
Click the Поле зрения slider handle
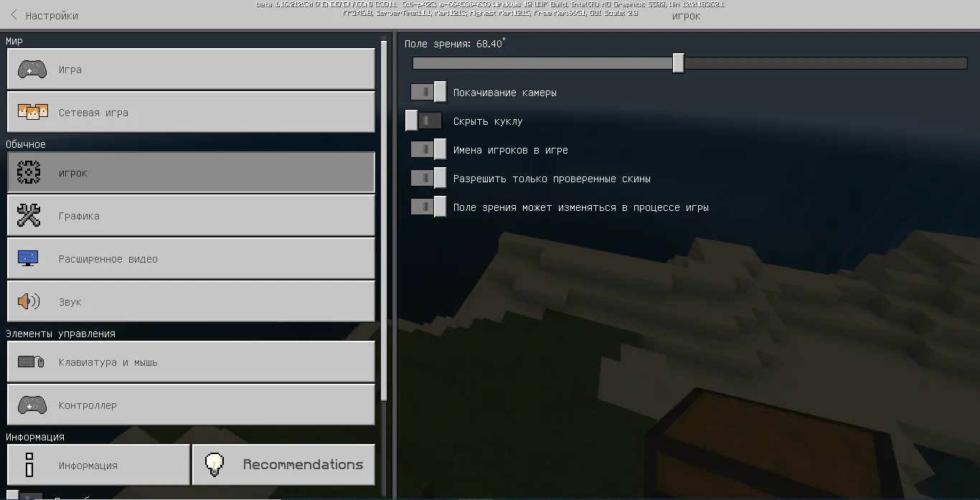[678, 63]
